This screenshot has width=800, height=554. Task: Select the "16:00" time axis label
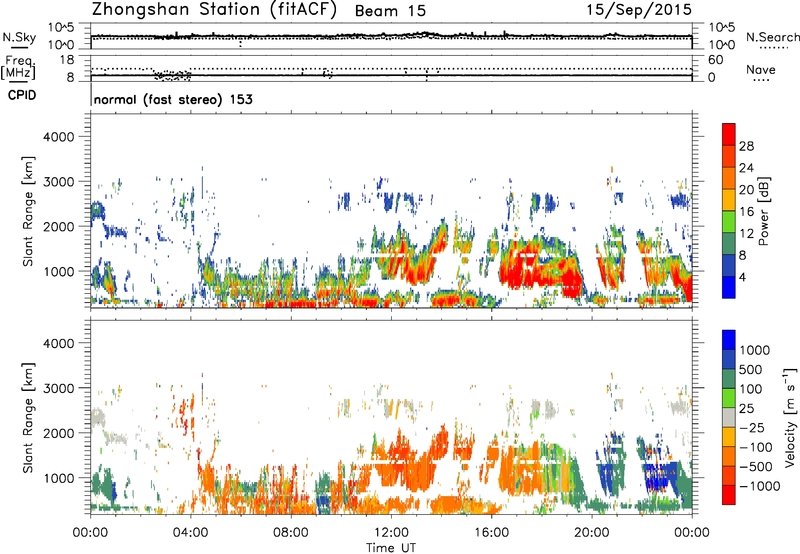tap(491, 533)
